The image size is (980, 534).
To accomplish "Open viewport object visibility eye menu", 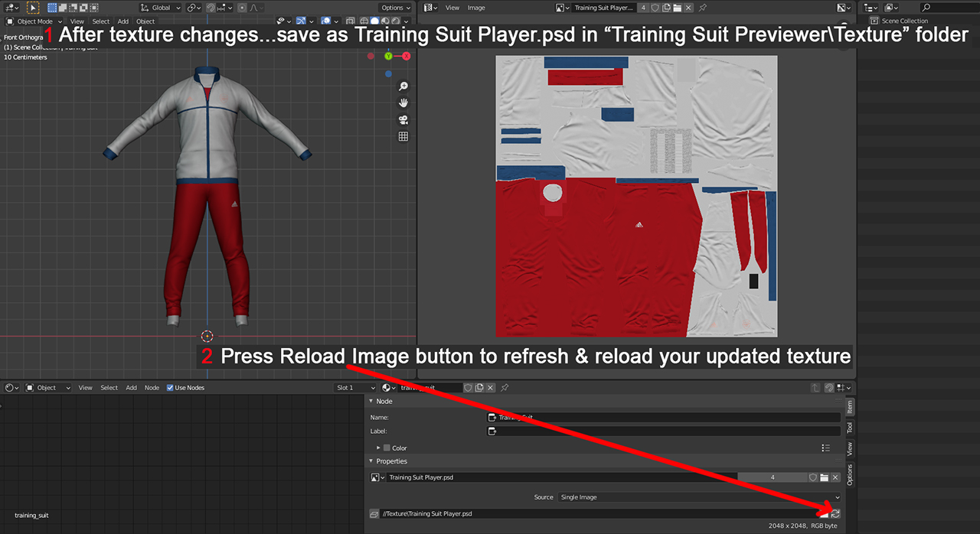I will tap(284, 21).
